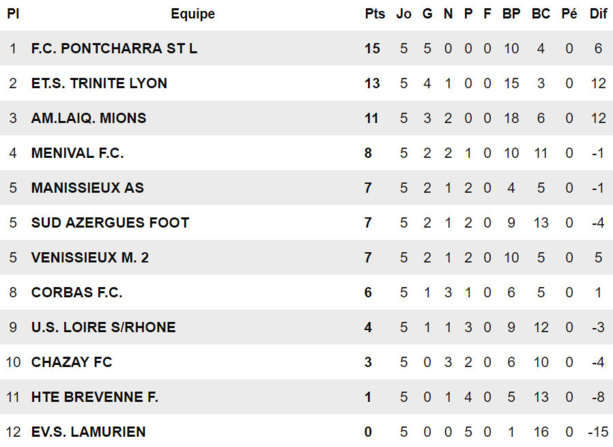Click EV.S. LAMURIEN team name

click(x=88, y=432)
